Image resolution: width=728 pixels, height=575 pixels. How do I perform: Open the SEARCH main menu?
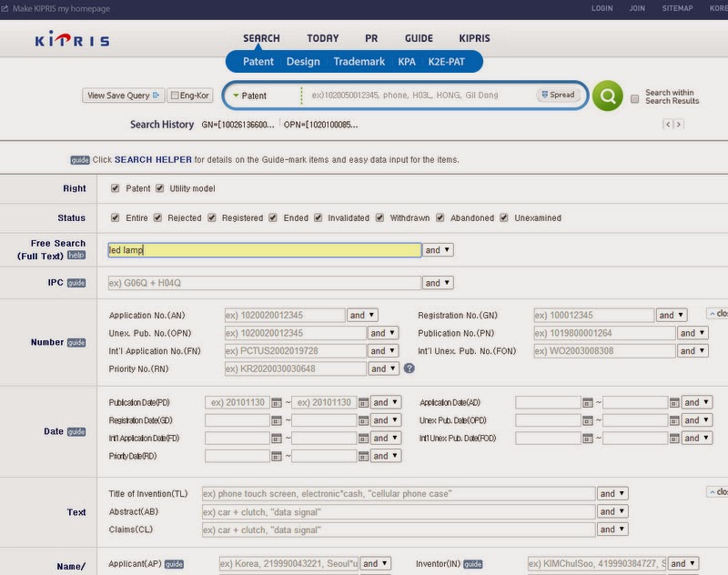coord(261,38)
